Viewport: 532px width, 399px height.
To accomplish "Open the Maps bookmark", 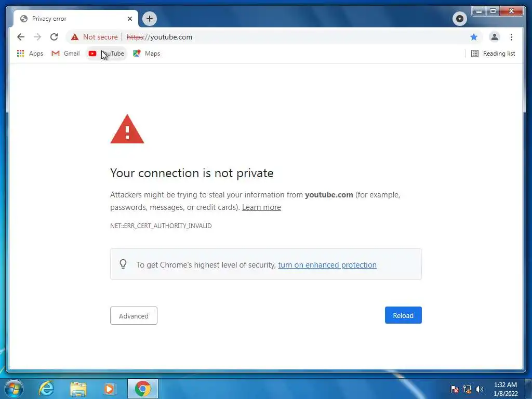I will pyautogui.click(x=147, y=54).
